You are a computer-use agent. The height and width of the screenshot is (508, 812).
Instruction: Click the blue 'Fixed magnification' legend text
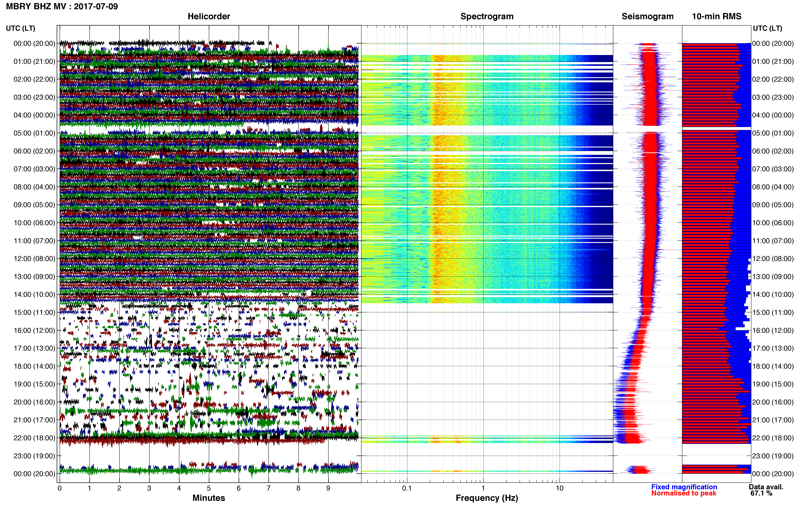[684, 487]
